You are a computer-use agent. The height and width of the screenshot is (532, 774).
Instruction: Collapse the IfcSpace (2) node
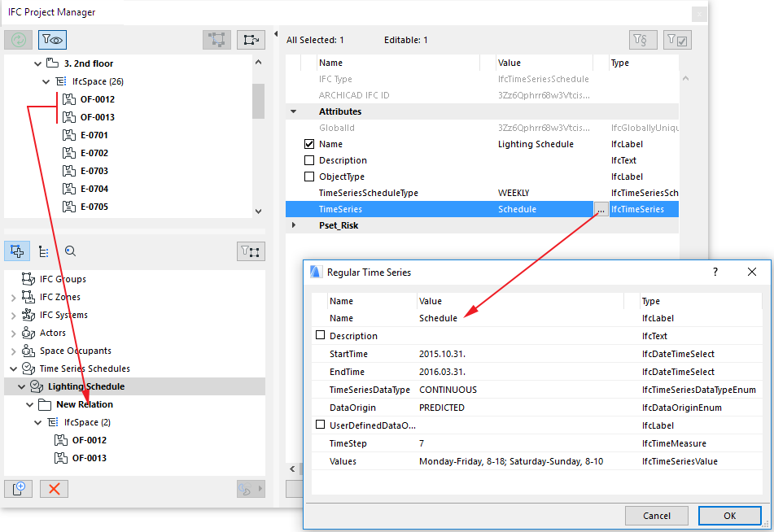click(38, 422)
